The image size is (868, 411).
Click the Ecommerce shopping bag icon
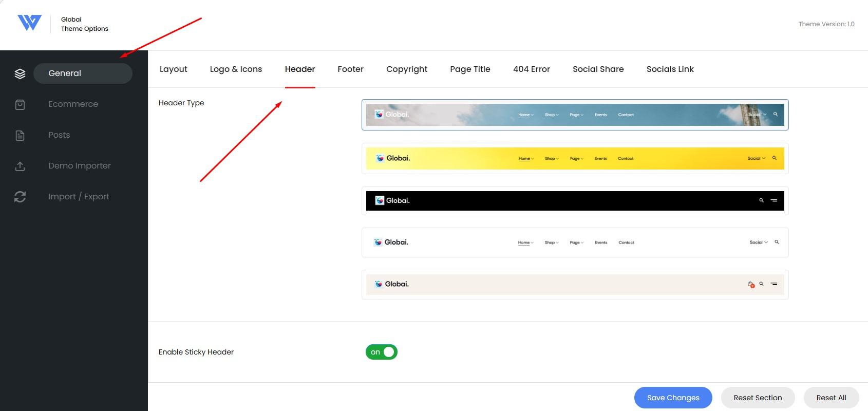(20, 104)
